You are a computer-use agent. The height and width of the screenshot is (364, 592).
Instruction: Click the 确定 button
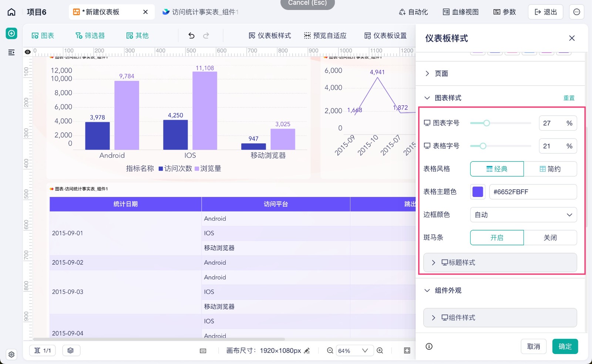[x=565, y=346]
